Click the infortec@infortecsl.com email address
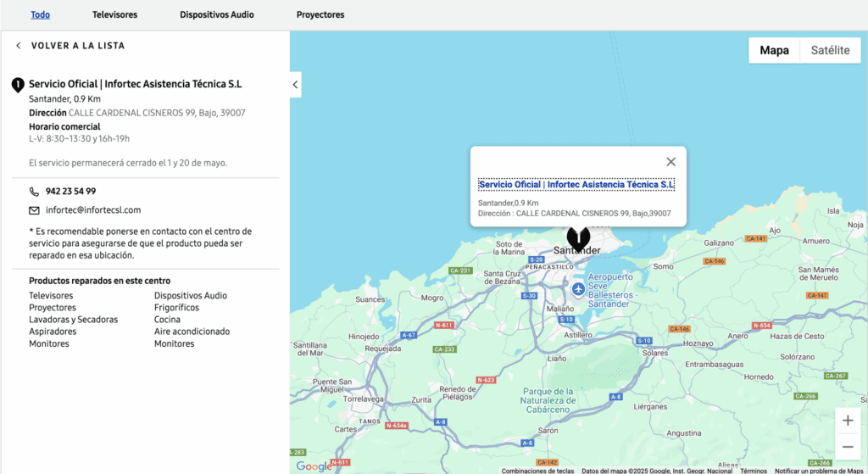The image size is (868, 474). 93,210
